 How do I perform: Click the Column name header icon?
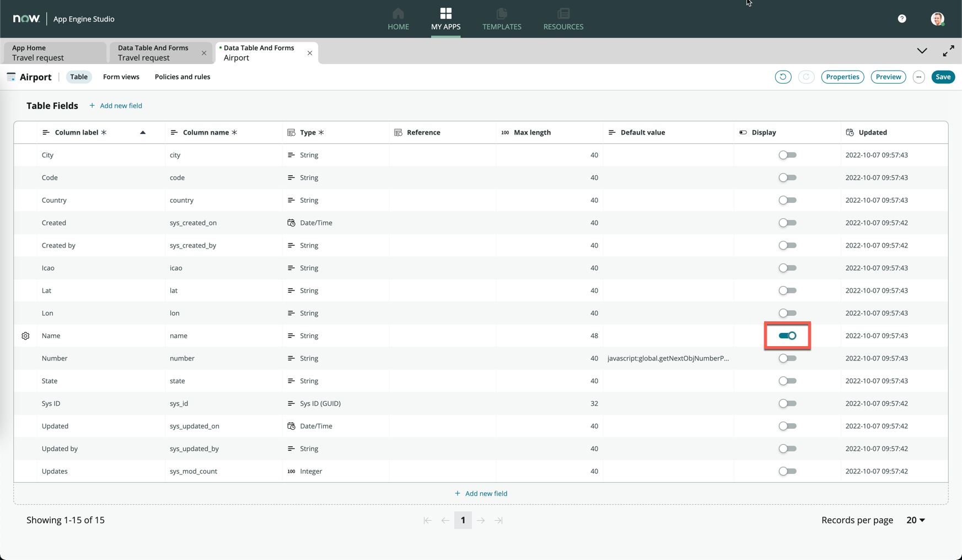[x=174, y=132]
